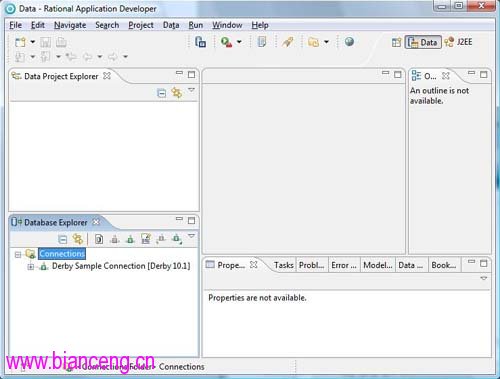Image resolution: width=500 pixels, height=379 pixels.
Task: Switch to the J2EE perspective
Action: 459,42
